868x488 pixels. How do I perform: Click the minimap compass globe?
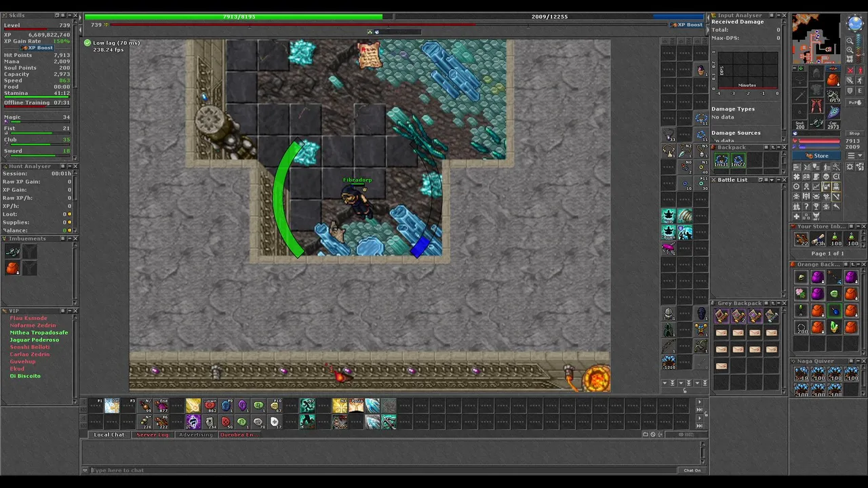point(855,22)
